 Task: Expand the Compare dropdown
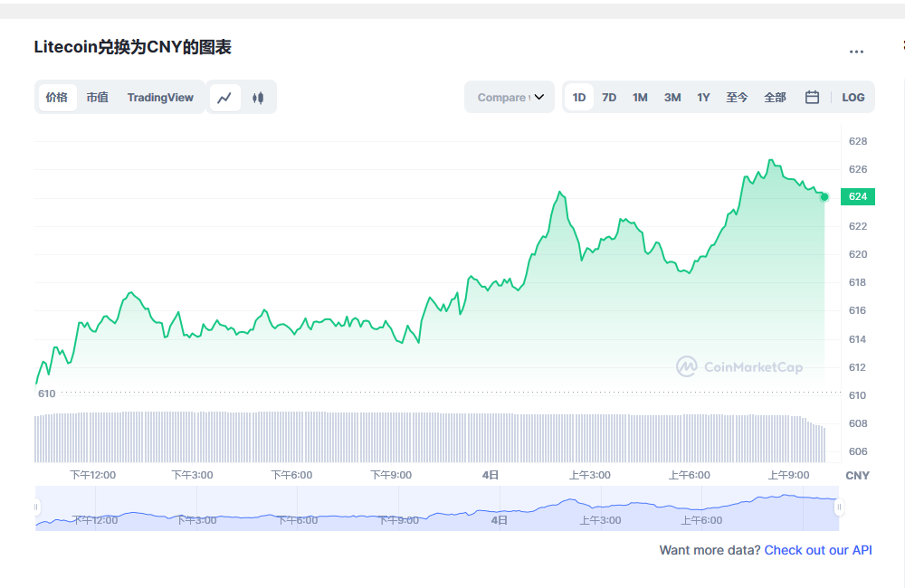click(x=510, y=97)
